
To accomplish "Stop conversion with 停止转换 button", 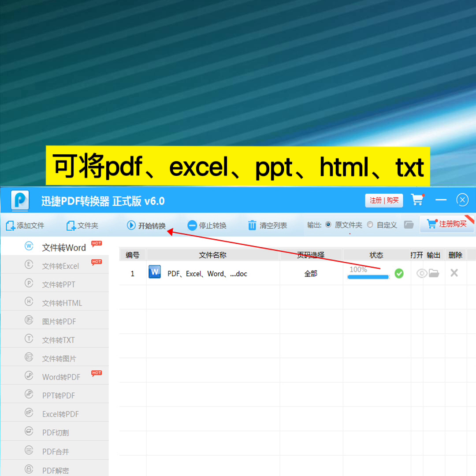I will coord(207,226).
